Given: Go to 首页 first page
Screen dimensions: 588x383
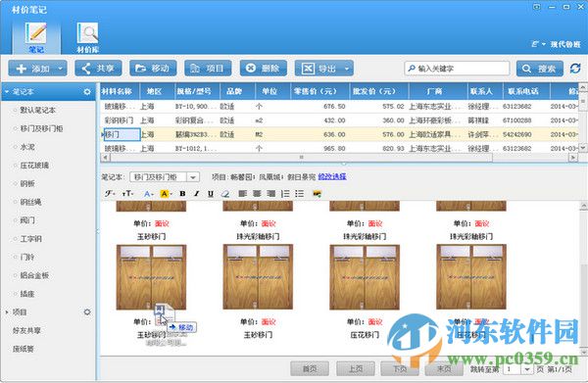Looking at the screenshot, I should coord(310,369).
